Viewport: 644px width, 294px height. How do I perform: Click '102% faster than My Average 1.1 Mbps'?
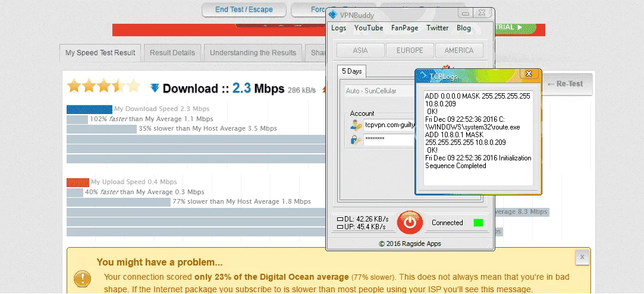[x=152, y=119]
